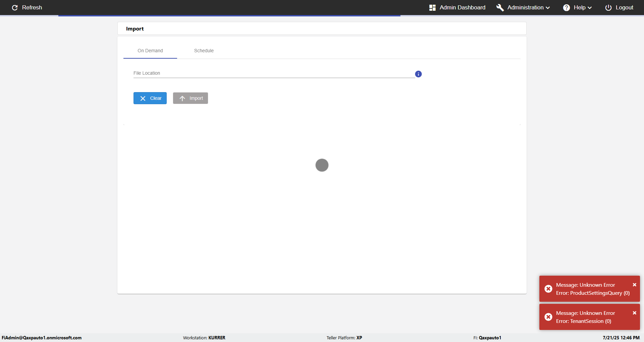Click the Refresh circular arrow icon
Image resolution: width=644 pixels, height=342 pixels.
[15, 7]
